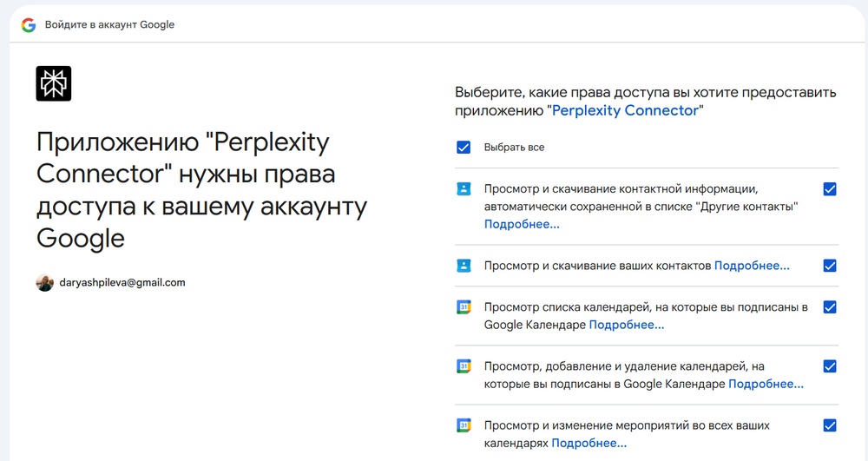Screen dimensions: 868x461
Task: Click the Perplexity app logo icon
Action: tap(53, 83)
